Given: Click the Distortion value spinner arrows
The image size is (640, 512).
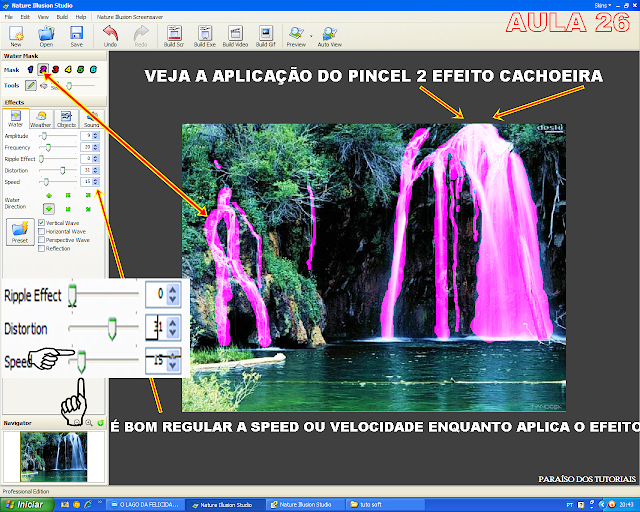Looking at the screenshot, I should [x=96, y=170].
